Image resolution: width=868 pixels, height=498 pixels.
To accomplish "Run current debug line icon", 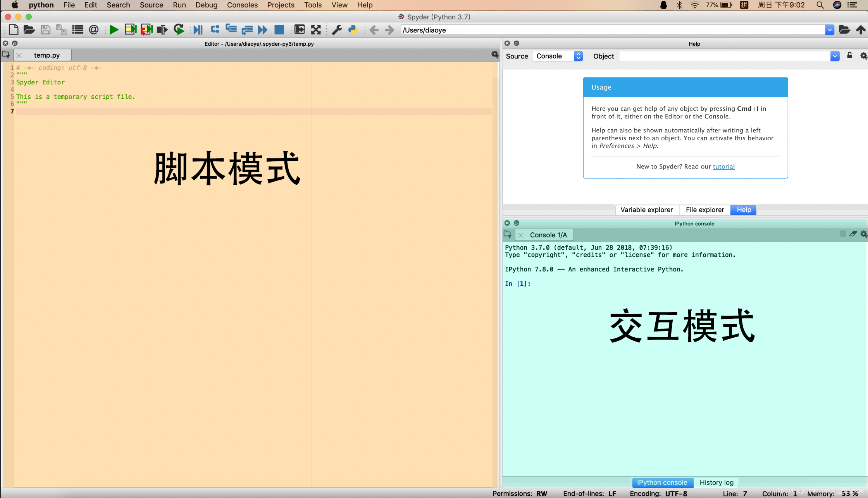I will click(x=215, y=30).
